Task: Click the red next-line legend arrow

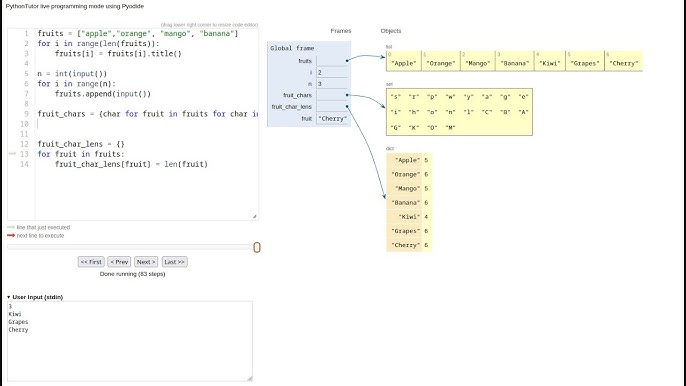Action: coord(11,235)
